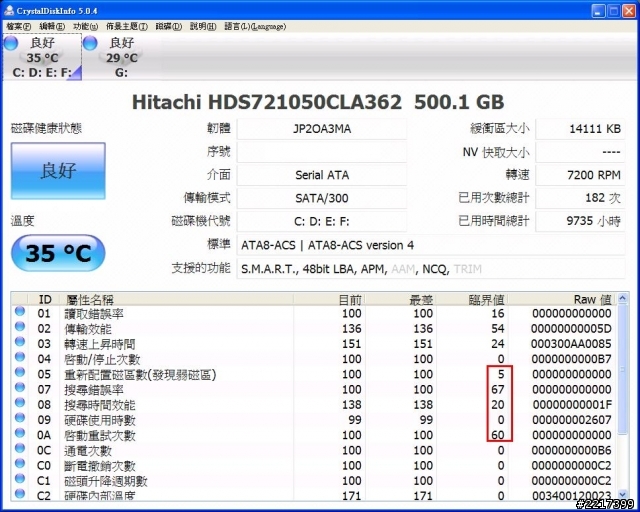This screenshot has width=640, height=512.
Task: Maximize the CrystalDiskInfo window
Action: (x=613, y=11)
